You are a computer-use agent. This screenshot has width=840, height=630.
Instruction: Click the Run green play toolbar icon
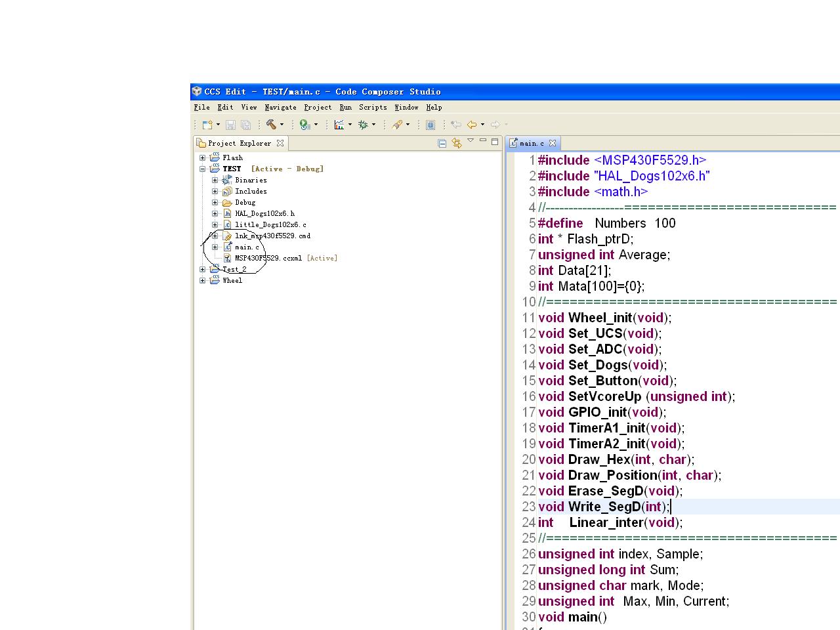point(304,125)
